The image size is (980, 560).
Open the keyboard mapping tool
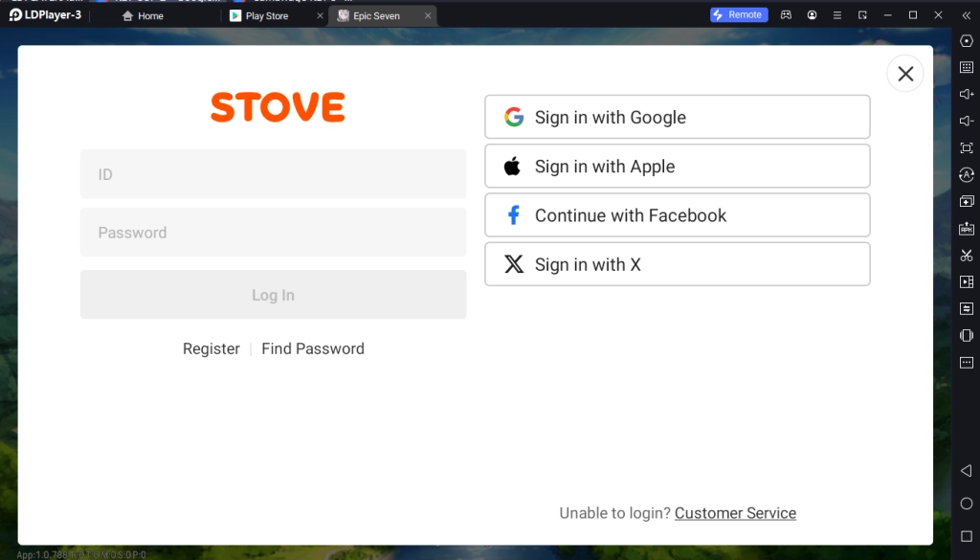coord(967,67)
